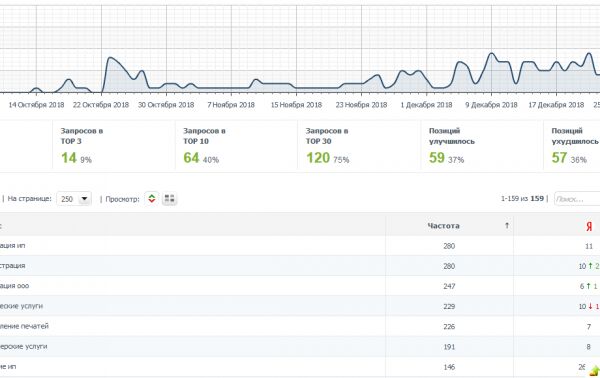Select the Позиций улучшилось card

click(x=482, y=146)
